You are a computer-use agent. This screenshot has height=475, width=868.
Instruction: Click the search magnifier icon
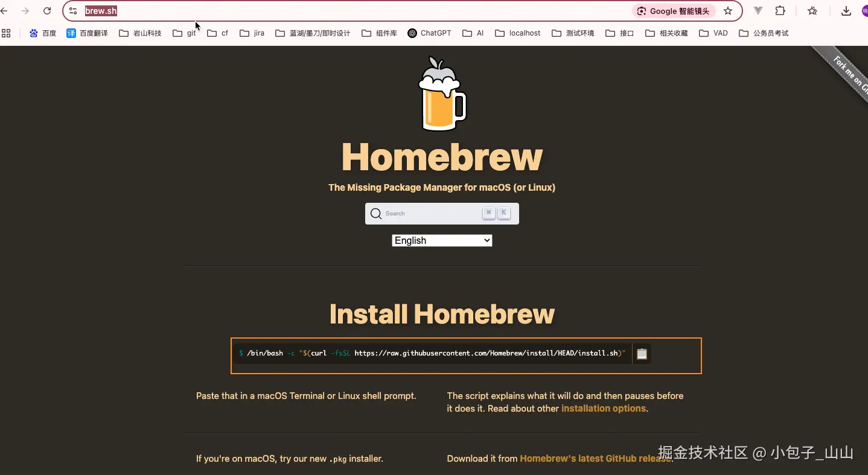pyautogui.click(x=376, y=214)
